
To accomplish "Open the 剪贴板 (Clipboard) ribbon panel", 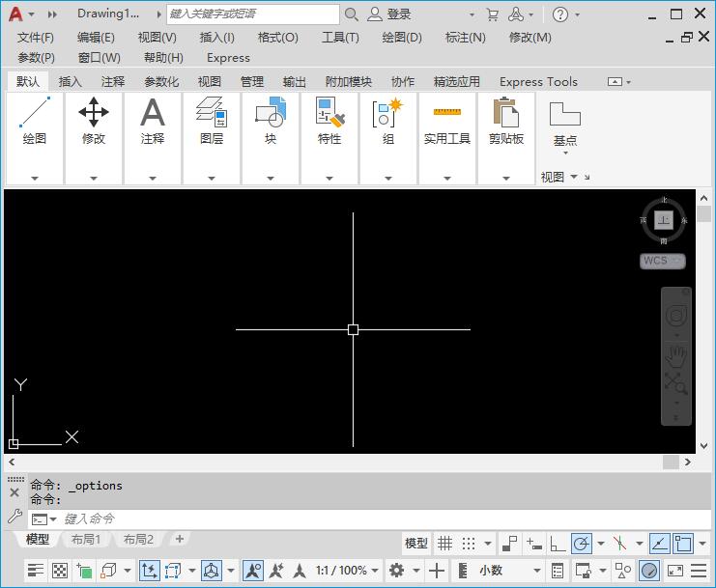I will [x=506, y=121].
